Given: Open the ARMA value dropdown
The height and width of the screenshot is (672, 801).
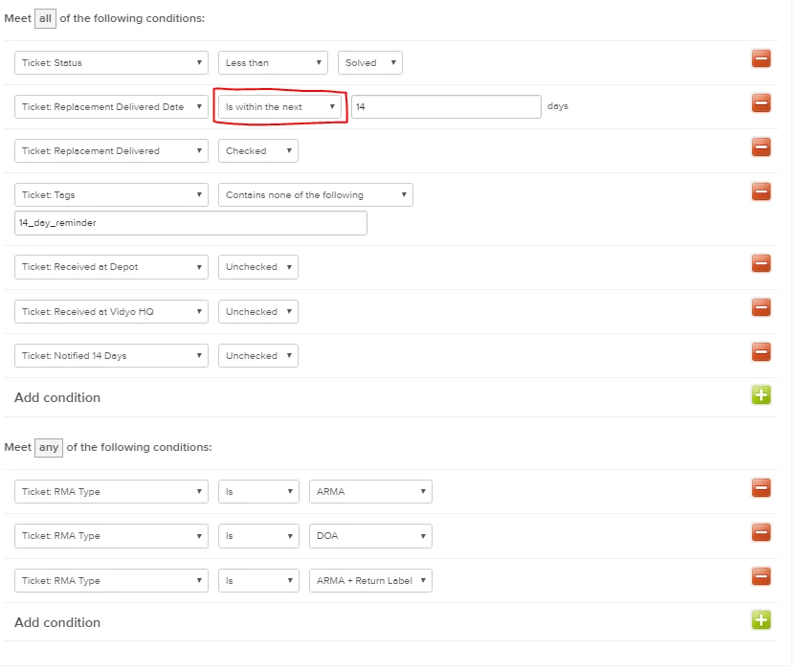Looking at the screenshot, I should pos(370,492).
